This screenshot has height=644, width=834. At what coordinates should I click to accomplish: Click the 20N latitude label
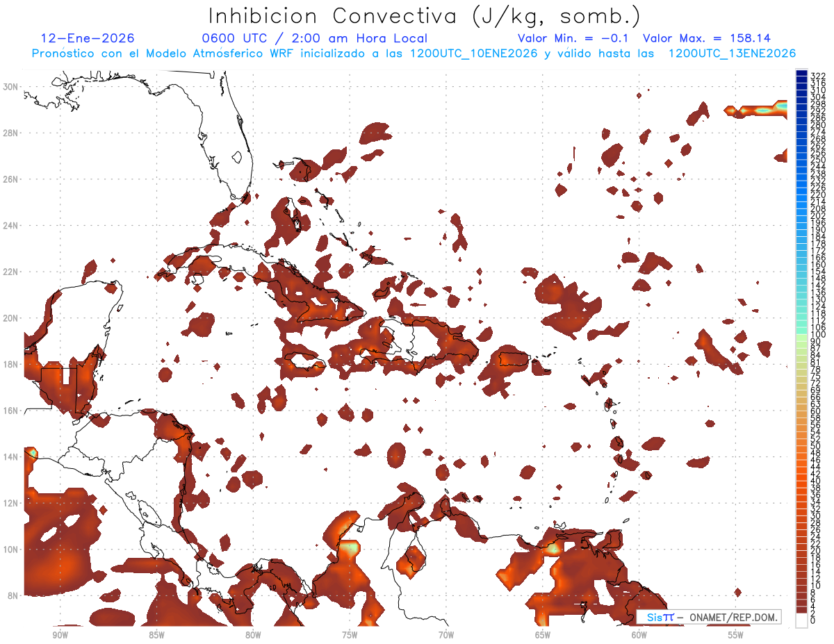tap(10, 318)
